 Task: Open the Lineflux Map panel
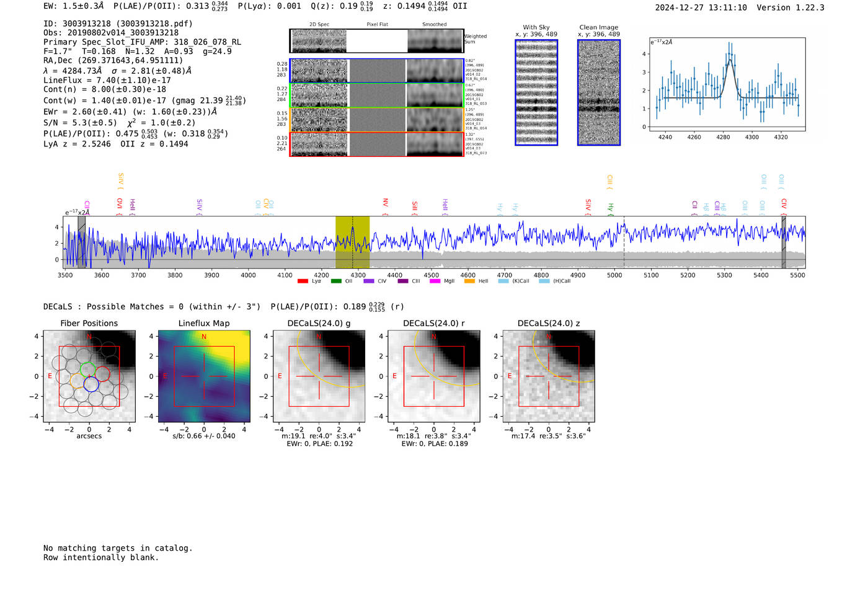point(204,376)
